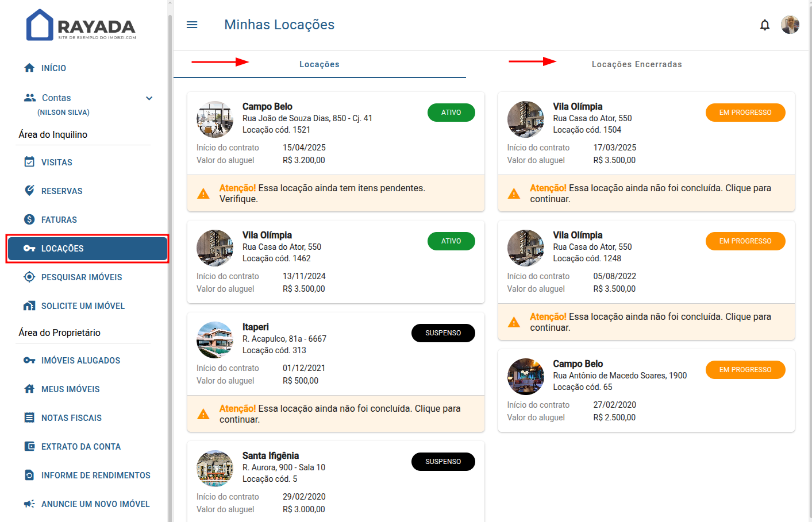Click the Imóveis Alugados key icon
The image size is (812, 522).
(x=29, y=360)
